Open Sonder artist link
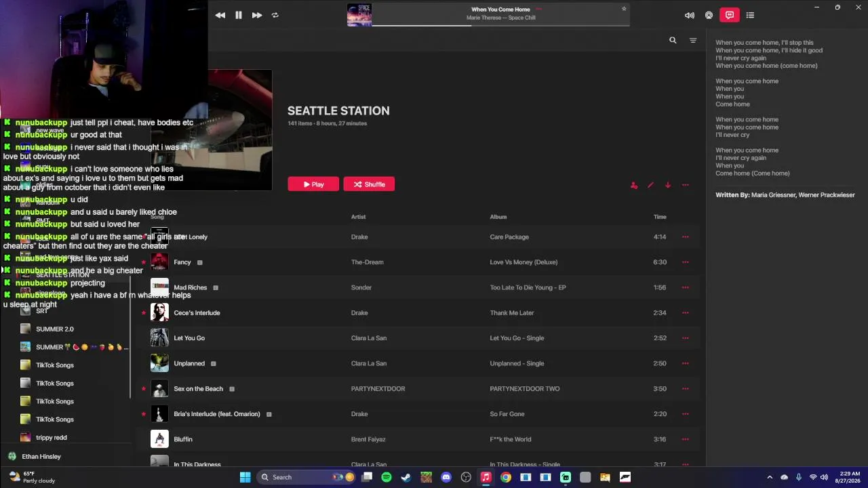 [x=361, y=287]
